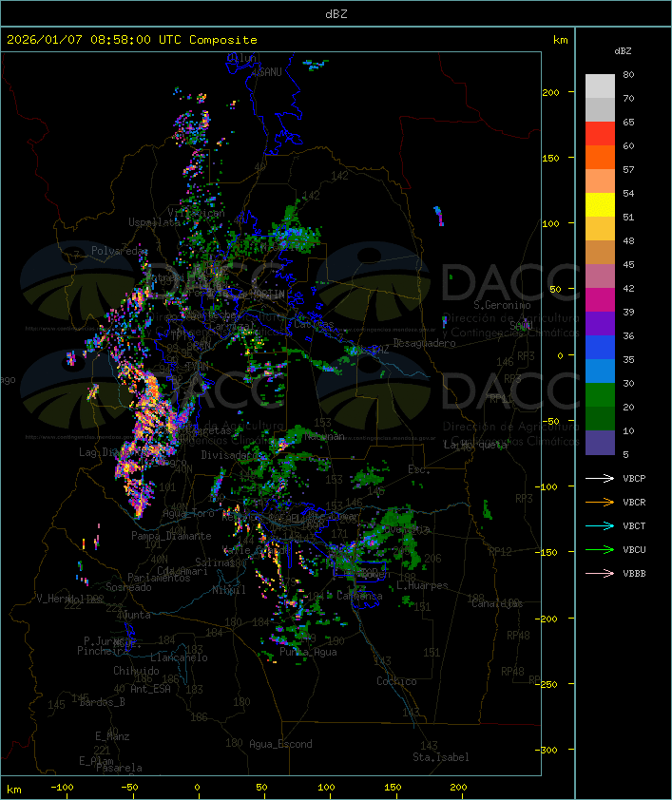The width and height of the screenshot is (672, 800).
Task: Click the 'VBBB' legend label
Action: pyautogui.click(x=634, y=574)
